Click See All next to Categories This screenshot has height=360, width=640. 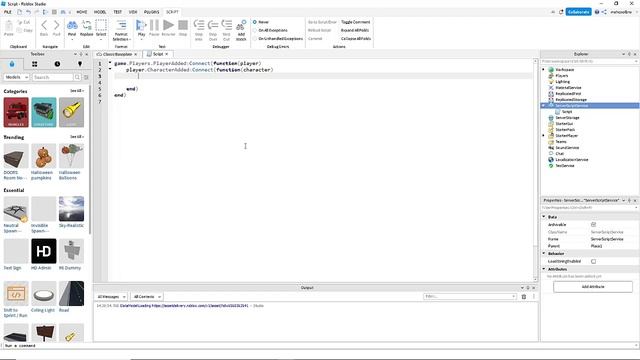click(77, 91)
